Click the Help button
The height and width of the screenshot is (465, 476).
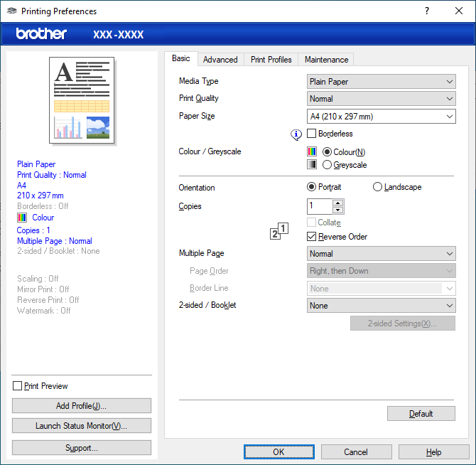434,452
